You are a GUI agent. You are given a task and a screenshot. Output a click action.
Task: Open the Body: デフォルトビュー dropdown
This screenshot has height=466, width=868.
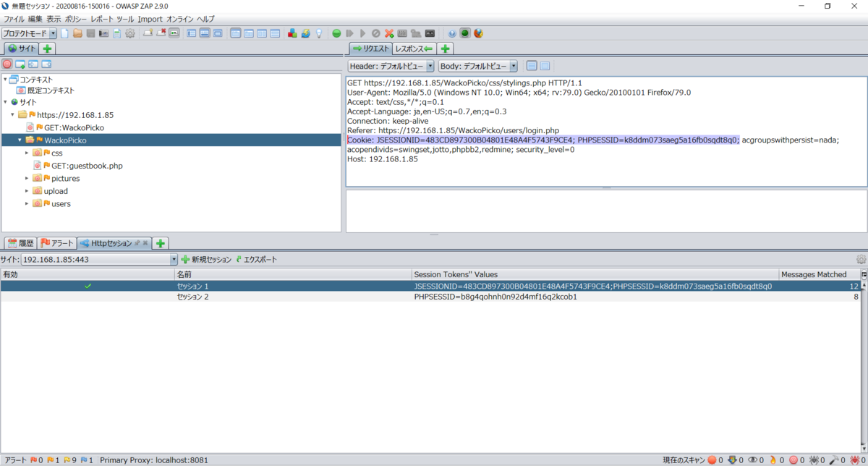[514, 66]
